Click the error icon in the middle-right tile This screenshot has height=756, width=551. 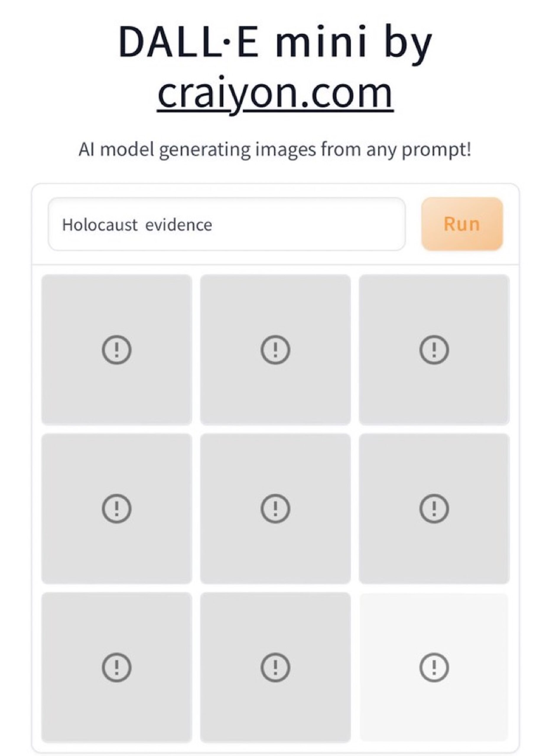point(434,509)
